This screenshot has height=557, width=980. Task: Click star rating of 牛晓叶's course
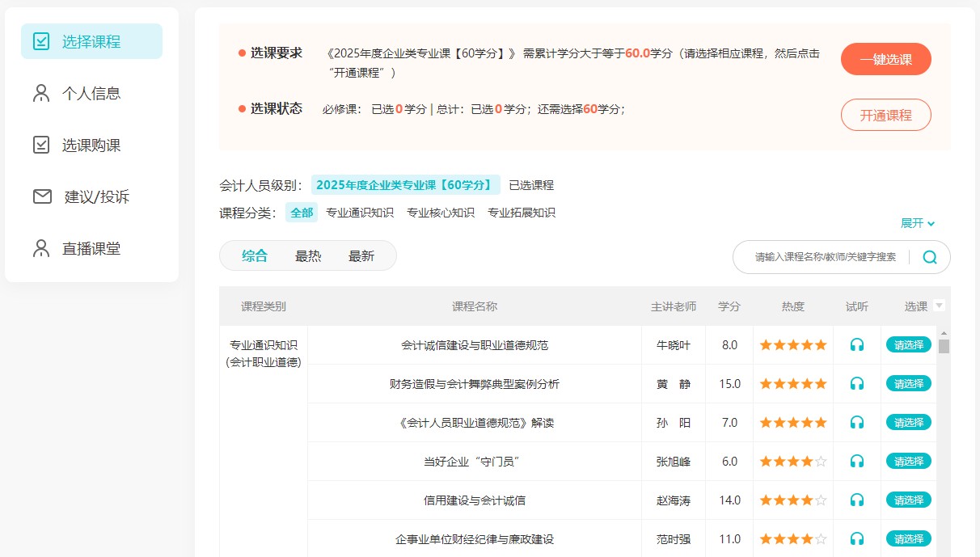[792, 345]
